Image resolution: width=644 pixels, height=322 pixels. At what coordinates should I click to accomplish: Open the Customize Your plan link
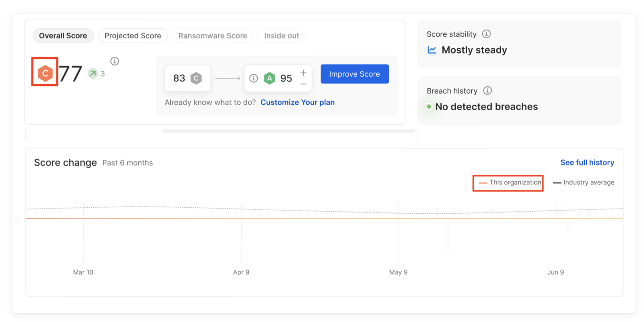[298, 102]
